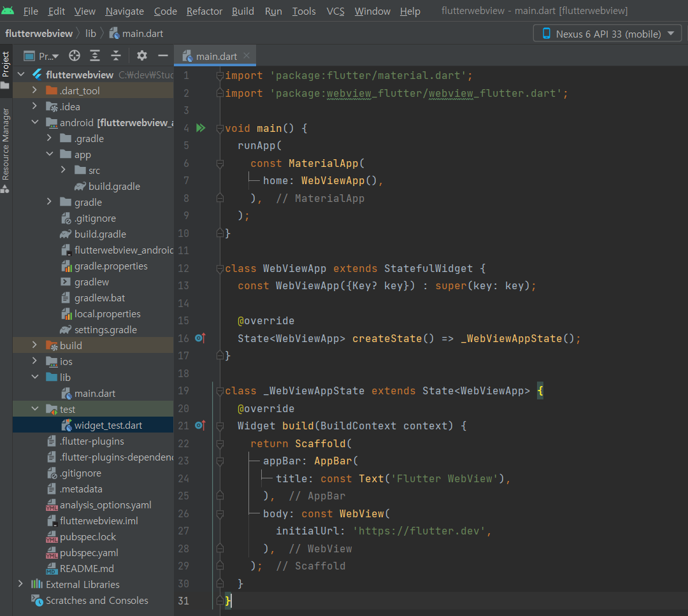
Task: Select build.gradle under app folder
Action: pyautogui.click(x=107, y=186)
